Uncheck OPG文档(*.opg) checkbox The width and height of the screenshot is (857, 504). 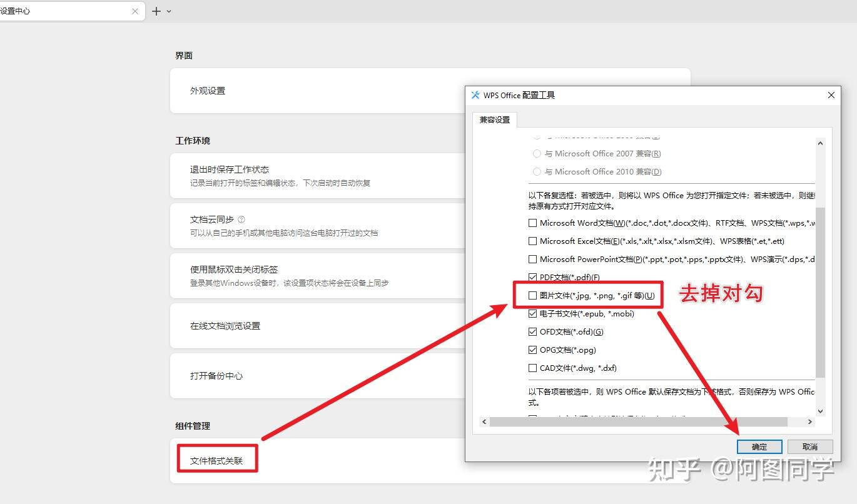pos(533,350)
